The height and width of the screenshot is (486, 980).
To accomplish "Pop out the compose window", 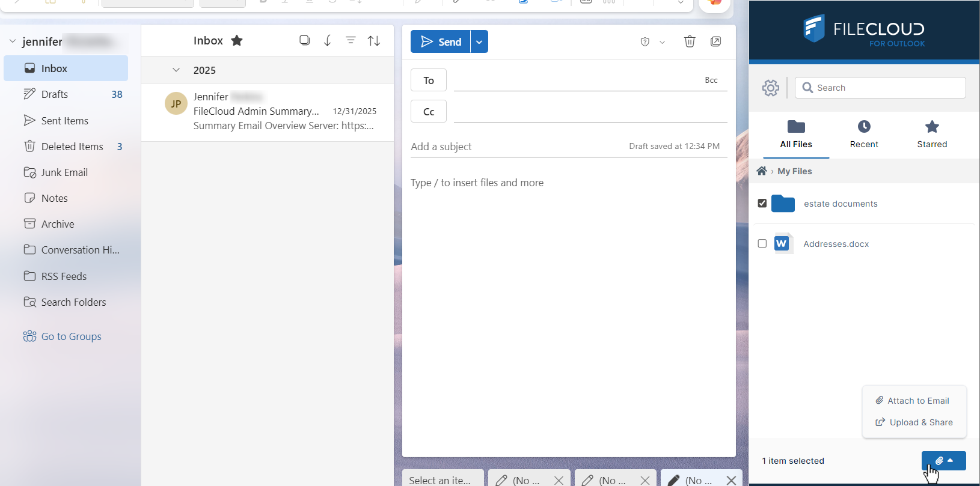I will coord(715,41).
